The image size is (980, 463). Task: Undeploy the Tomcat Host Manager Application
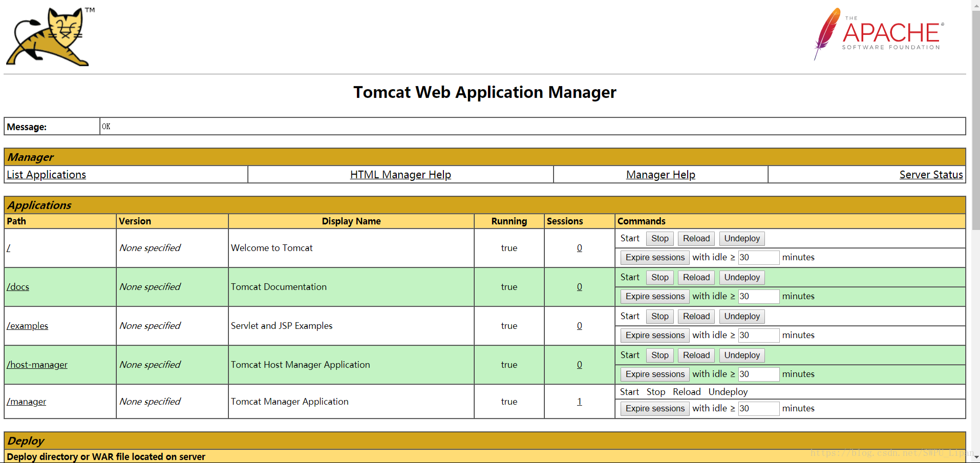tap(742, 355)
